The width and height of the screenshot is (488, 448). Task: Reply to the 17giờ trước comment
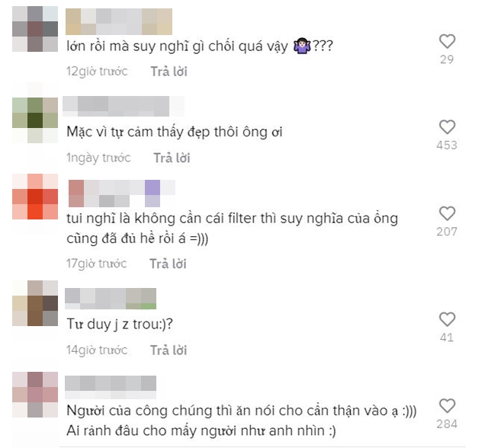pos(168,264)
